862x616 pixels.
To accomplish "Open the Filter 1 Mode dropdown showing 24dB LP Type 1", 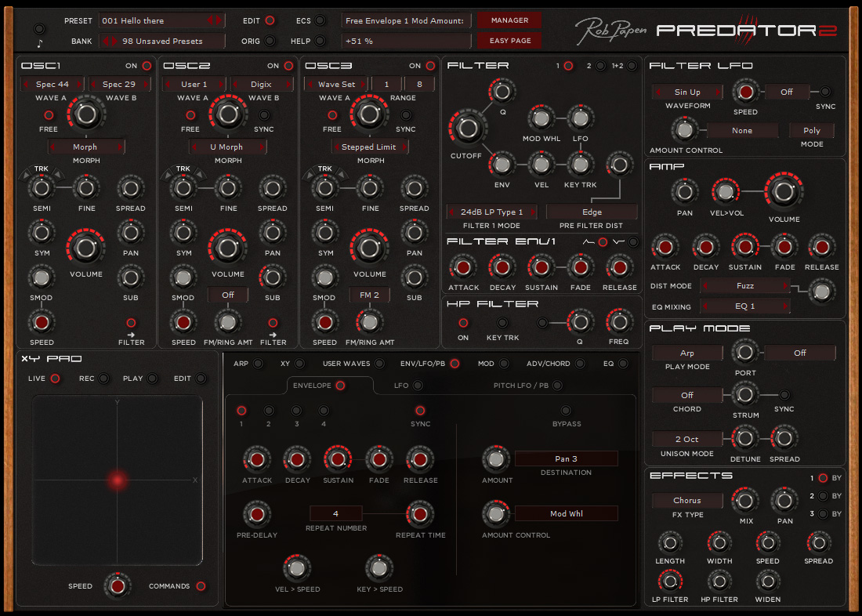I will 492,212.
